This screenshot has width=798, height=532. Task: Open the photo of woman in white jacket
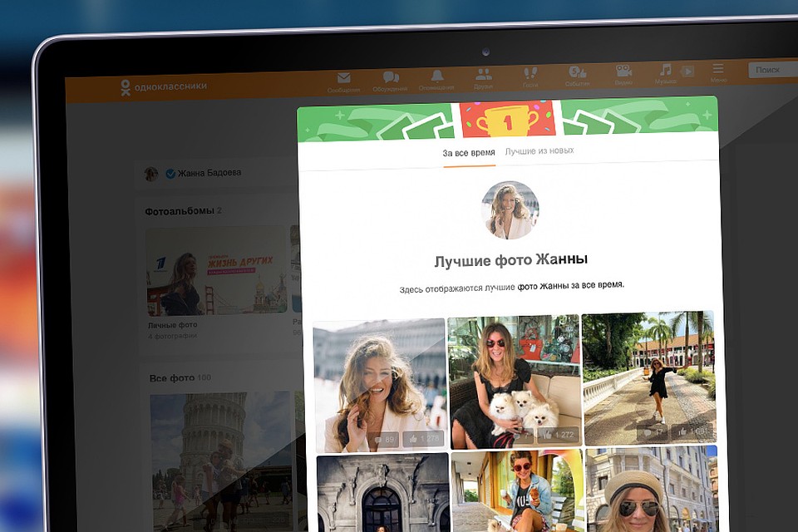click(x=380, y=386)
